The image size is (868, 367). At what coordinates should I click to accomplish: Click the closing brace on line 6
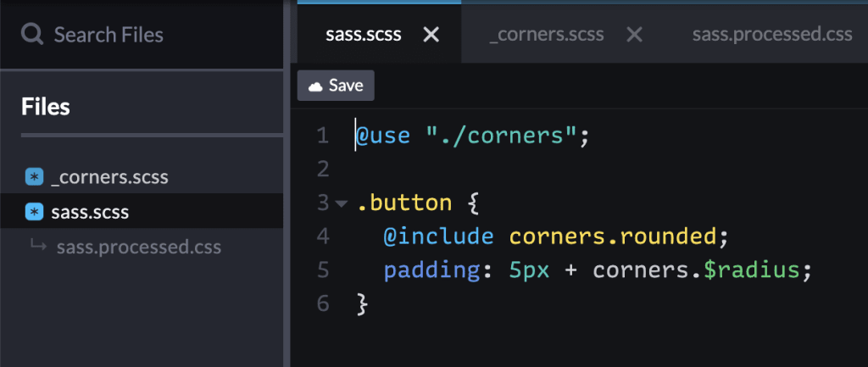(363, 305)
